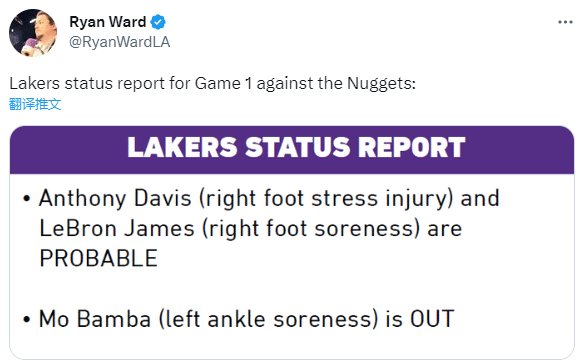Click the right foot stress injury text
The image size is (585, 362).
(x=326, y=198)
